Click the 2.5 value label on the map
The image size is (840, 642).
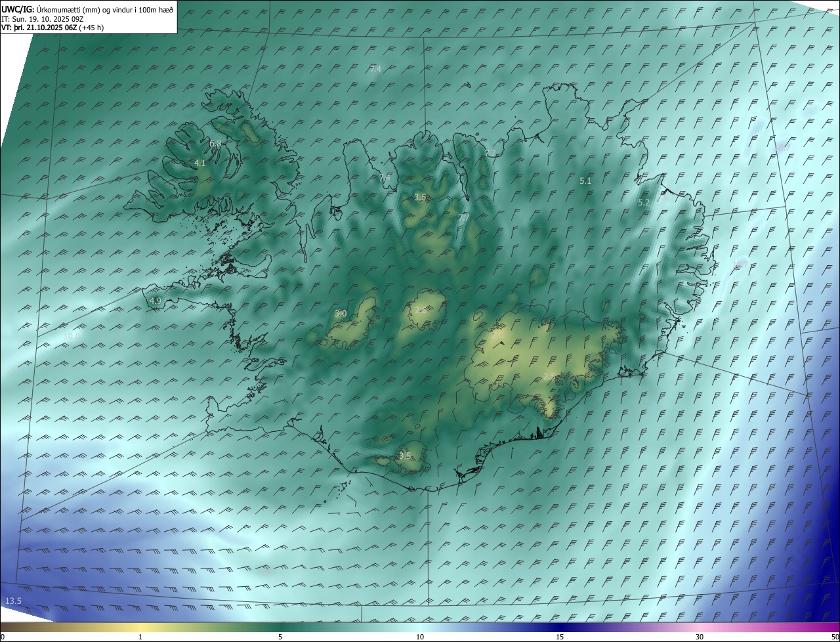[x=549, y=376]
